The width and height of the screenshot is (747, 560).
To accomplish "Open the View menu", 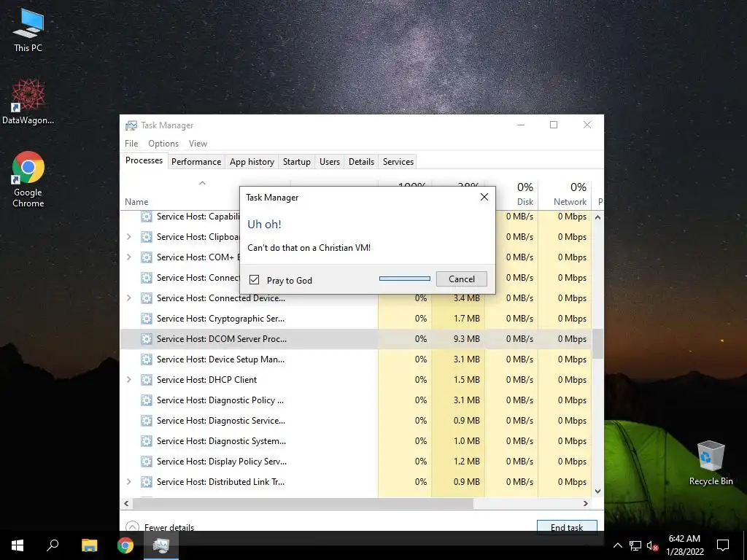I will [198, 144].
